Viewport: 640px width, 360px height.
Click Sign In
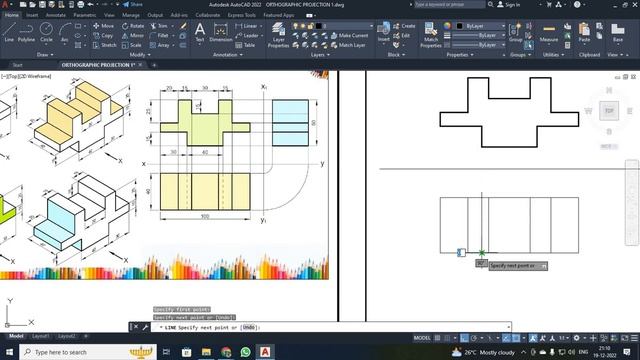pyautogui.click(x=509, y=4)
